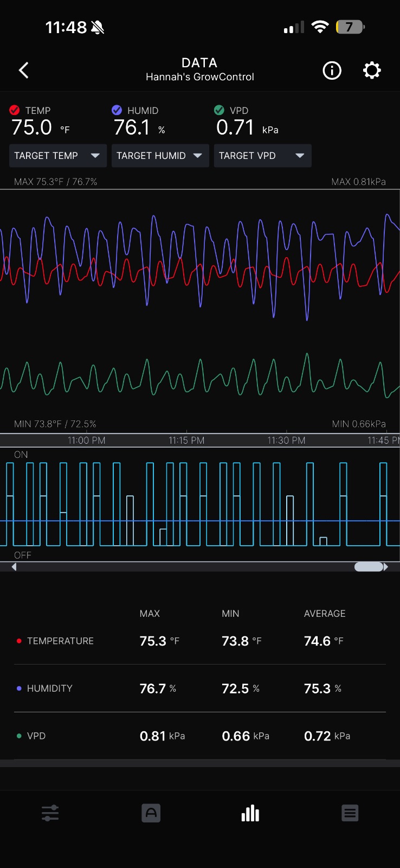Click the 11:15 PM timeline label

186,441
